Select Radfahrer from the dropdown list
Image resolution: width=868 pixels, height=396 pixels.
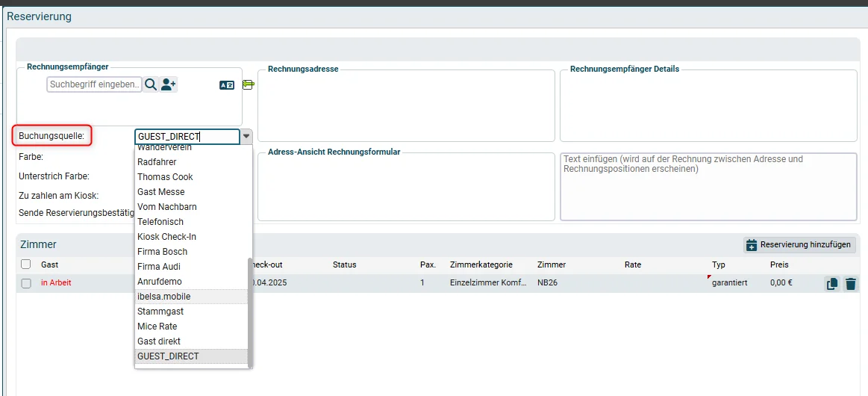coord(191,161)
